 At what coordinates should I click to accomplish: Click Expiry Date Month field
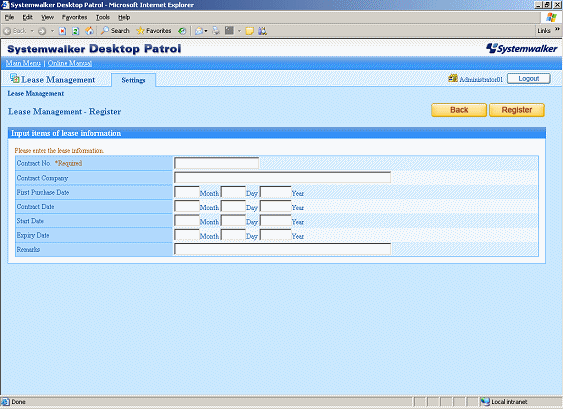(187, 235)
